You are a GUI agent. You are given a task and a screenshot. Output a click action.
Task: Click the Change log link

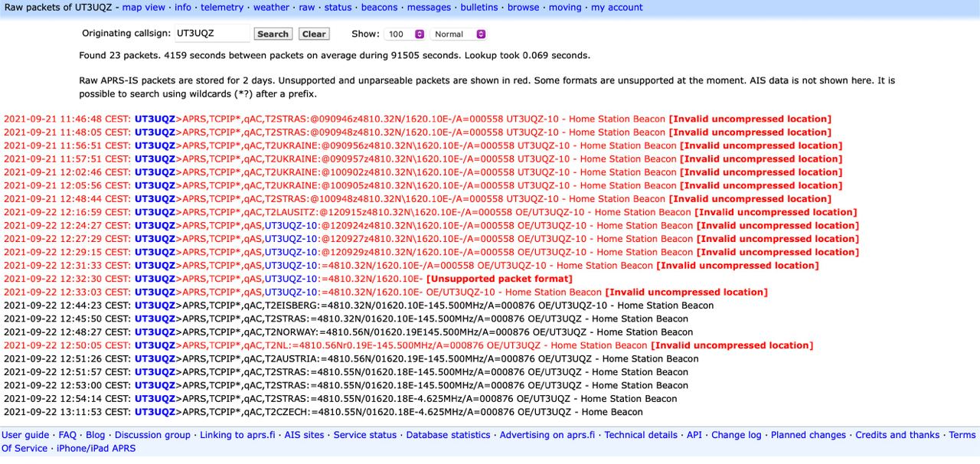pyautogui.click(x=736, y=435)
